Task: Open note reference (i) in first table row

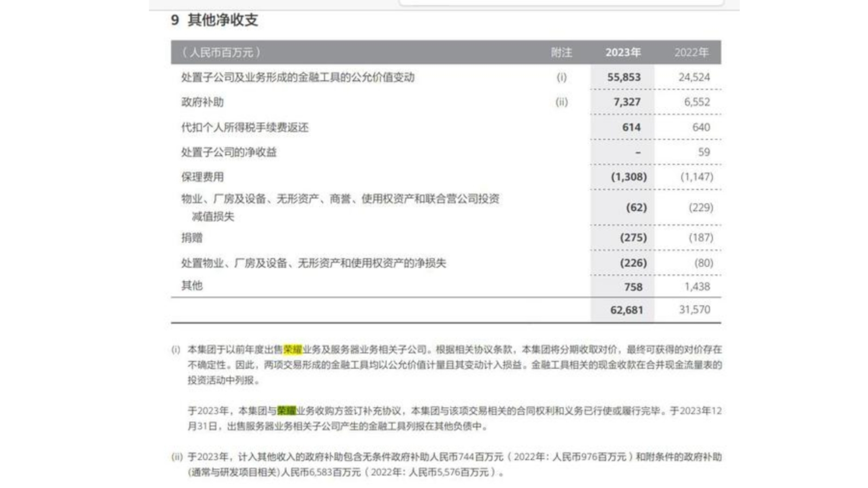Action: coord(561,77)
